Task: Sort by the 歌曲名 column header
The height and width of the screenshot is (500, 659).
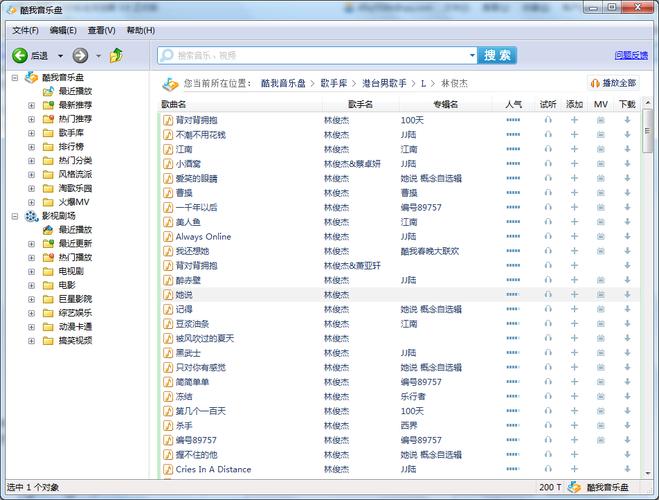Action: pos(174,104)
